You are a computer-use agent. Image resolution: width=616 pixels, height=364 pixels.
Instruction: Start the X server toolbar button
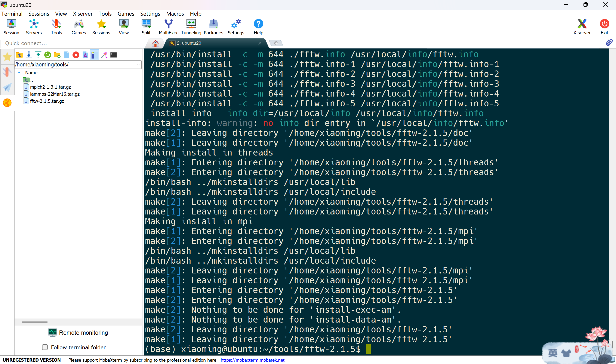coord(582,27)
